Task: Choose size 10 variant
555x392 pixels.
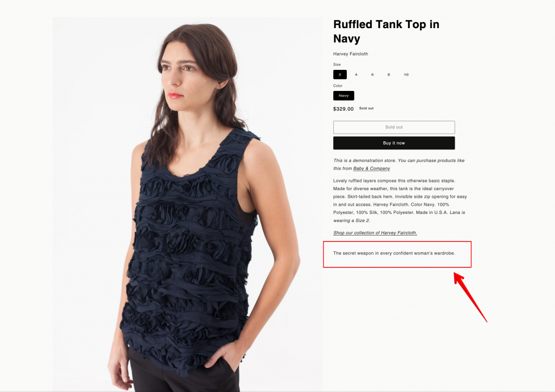Action: [406, 75]
